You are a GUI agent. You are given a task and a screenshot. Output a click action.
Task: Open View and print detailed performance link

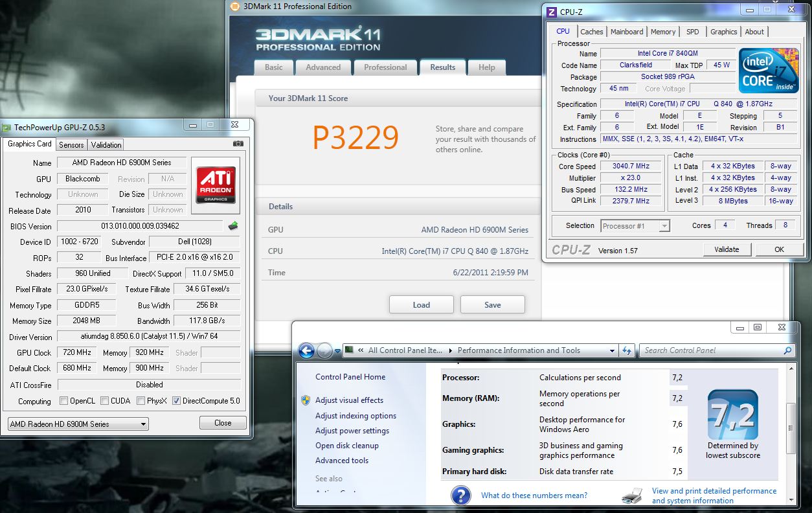click(714, 496)
